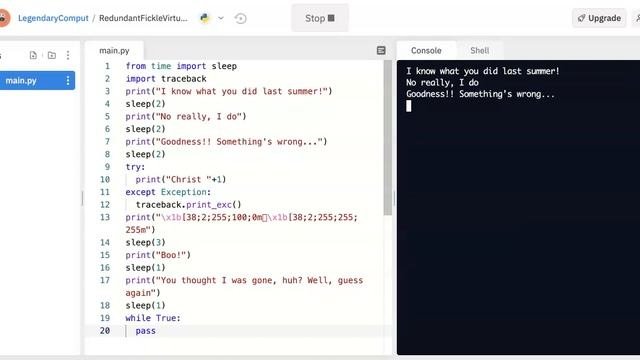Click 'sleep(3)' on line 14
Screen dimensions: 640x360
tap(145, 242)
